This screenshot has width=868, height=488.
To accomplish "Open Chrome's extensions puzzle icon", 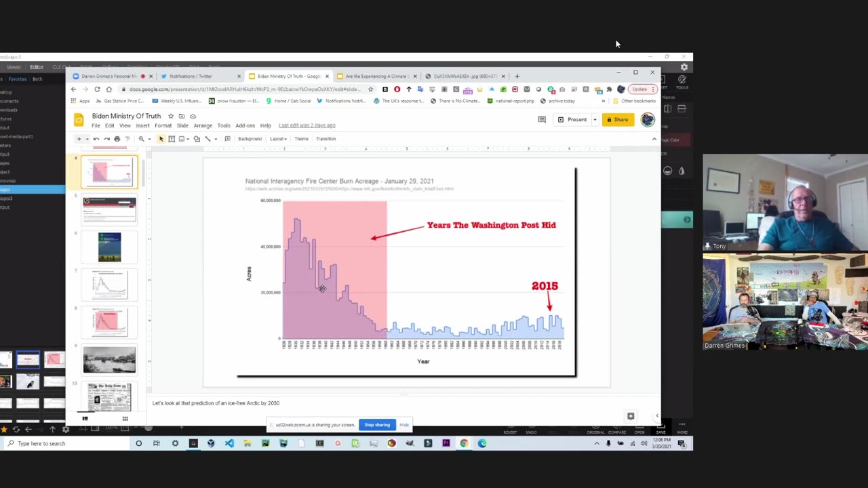I will pos(609,89).
